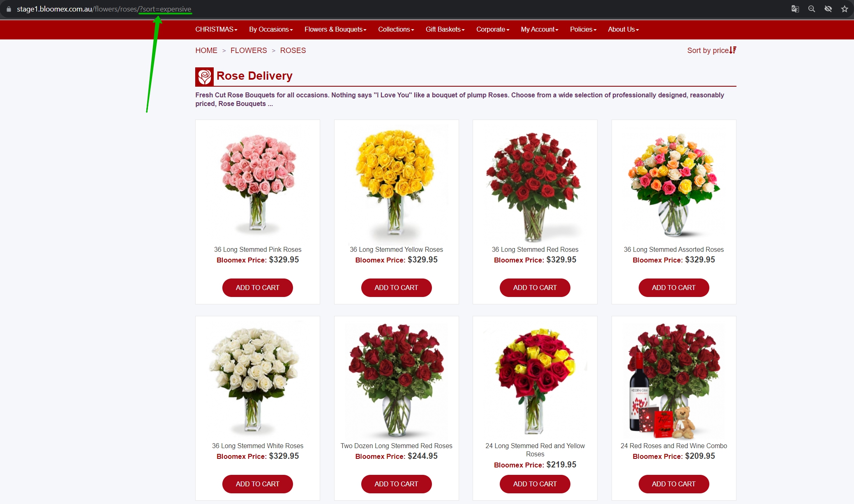Add 36 Long Stemmed Yellow Roses to cart

pos(396,288)
